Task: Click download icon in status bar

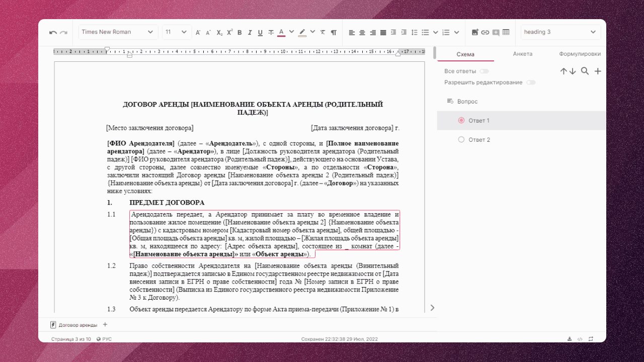Action: pyautogui.click(x=570, y=339)
